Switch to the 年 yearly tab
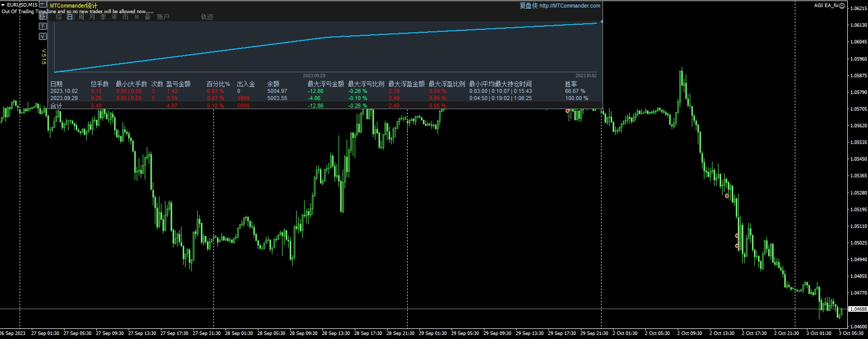 [114, 17]
